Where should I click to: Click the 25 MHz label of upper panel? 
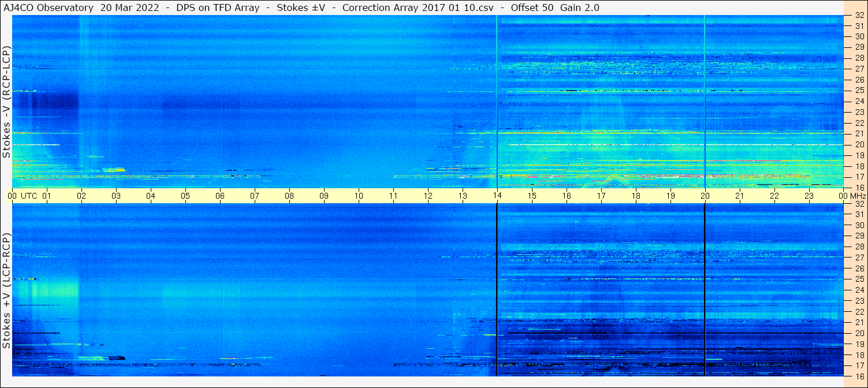(859, 91)
